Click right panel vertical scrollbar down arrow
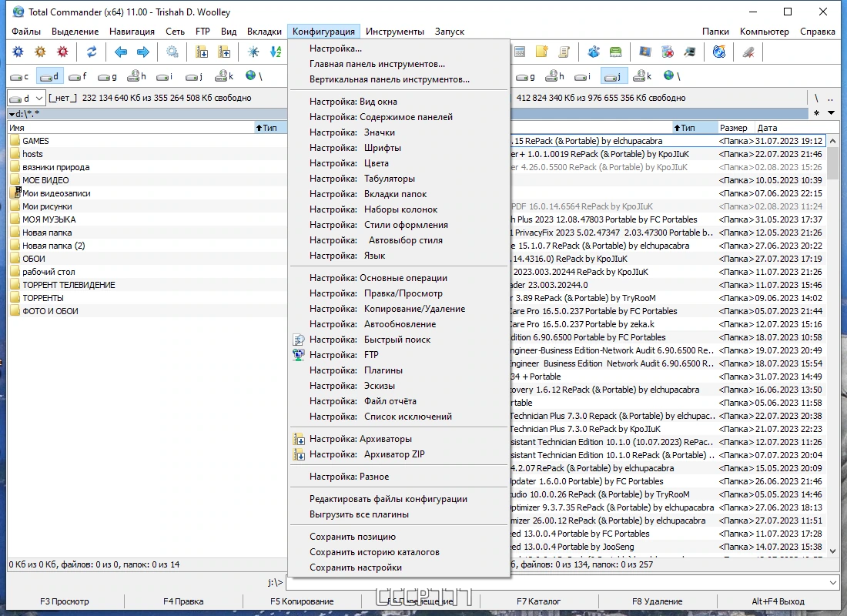 (x=832, y=551)
